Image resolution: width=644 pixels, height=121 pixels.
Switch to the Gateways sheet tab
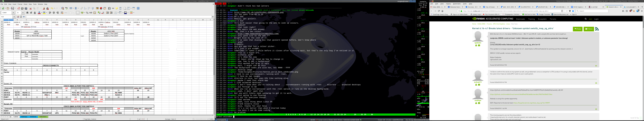pos(24,117)
